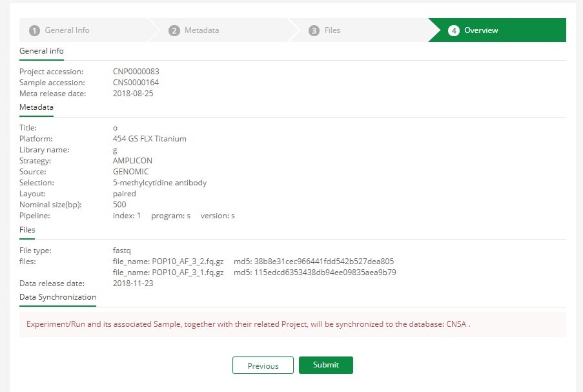The width and height of the screenshot is (583, 392).
Task: Click the Library name value g
Action: 115,150
